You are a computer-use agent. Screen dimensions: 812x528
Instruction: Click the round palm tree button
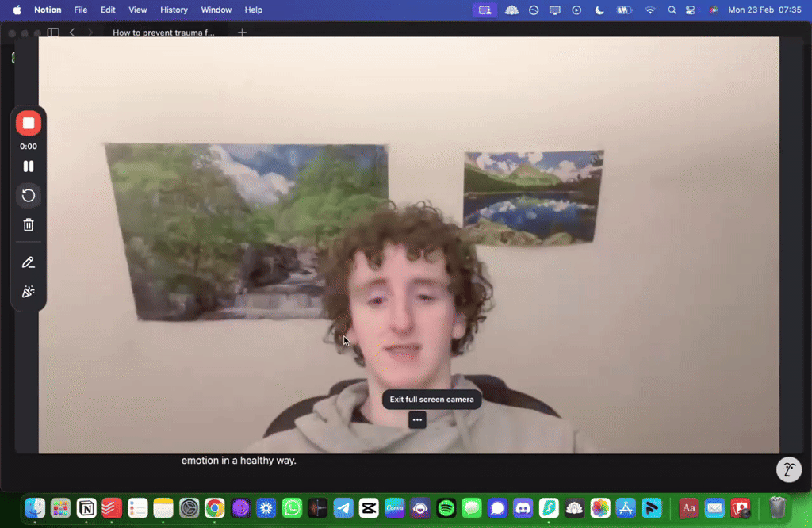click(x=789, y=469)
